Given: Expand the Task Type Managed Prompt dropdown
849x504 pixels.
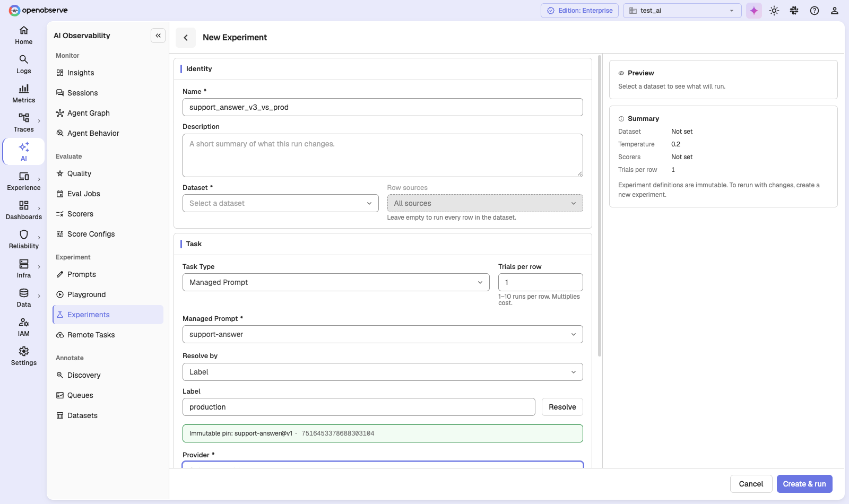Looking at the screenshot, I should tap(336, 282).
